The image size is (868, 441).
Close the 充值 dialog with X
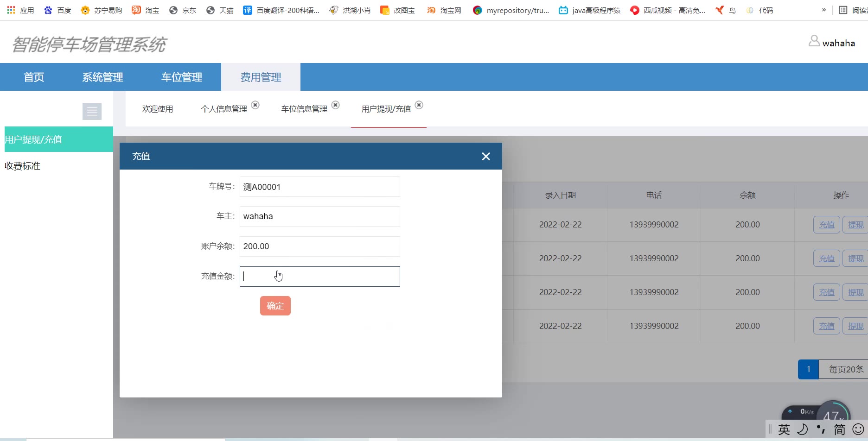pyautogui.click(x=486, y=157)
